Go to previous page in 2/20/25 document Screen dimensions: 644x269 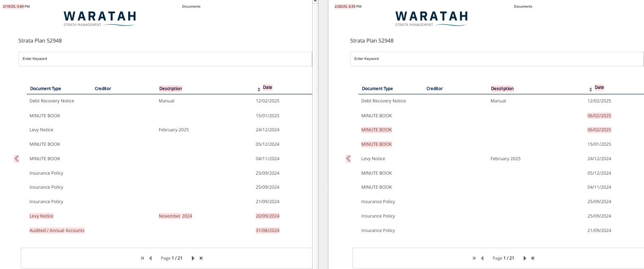coord(482,258)
